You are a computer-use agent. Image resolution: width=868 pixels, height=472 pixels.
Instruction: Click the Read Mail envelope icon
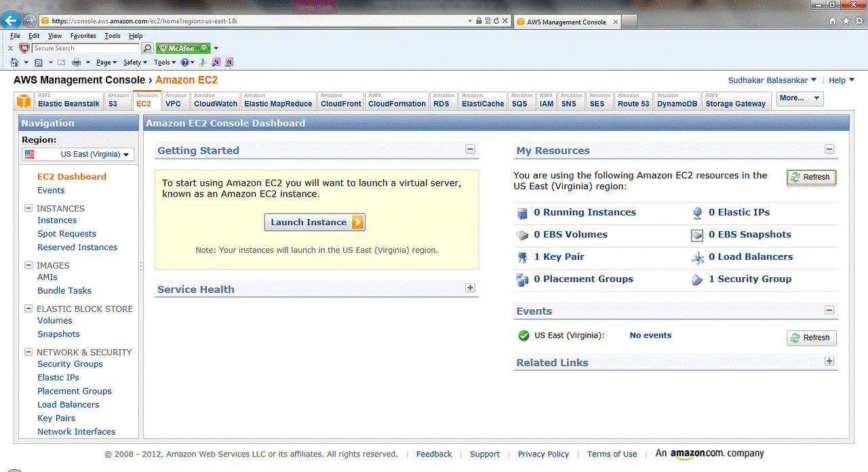click(x=61, y=62)
